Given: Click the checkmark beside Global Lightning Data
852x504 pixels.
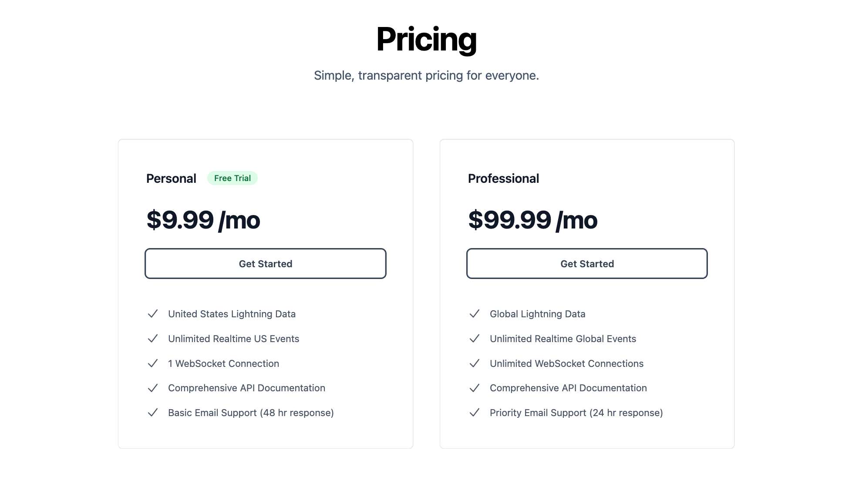Looking at the screenshot, I should (475, 314).
